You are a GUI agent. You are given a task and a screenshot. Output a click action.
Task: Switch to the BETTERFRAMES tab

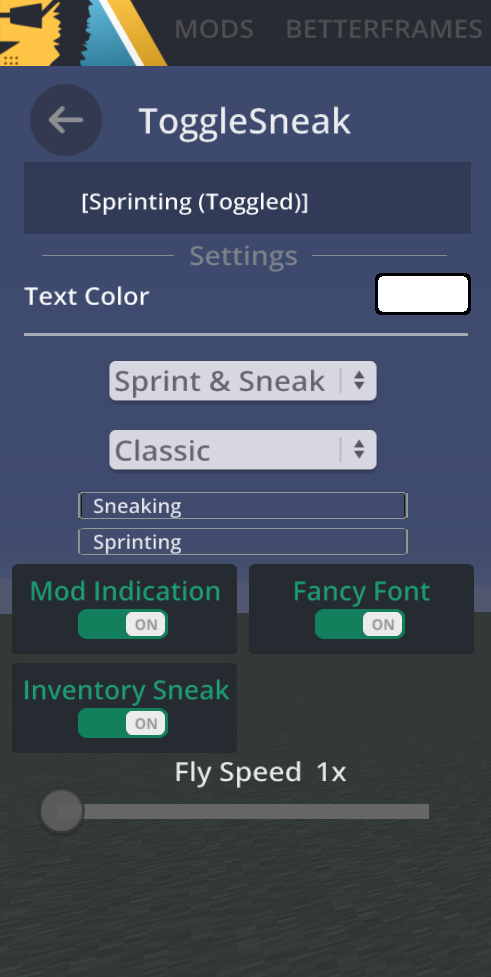click(x=384, y=30)
